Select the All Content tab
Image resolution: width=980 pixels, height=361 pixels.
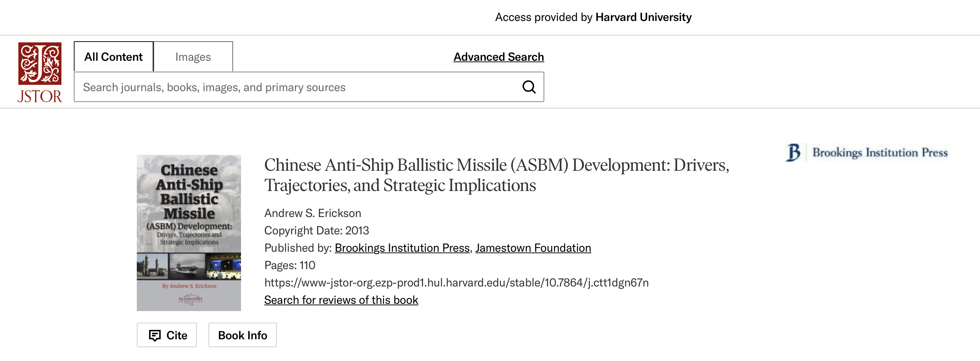113,57
